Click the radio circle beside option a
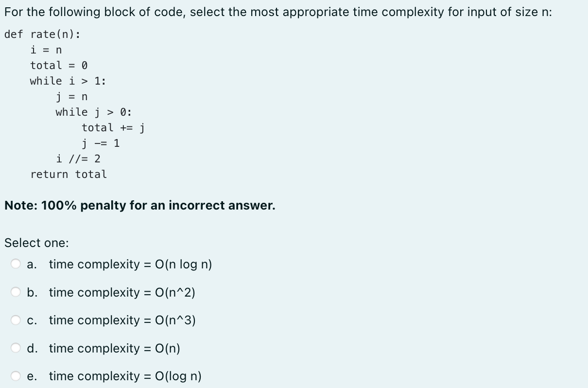The width and height of the screenshot is (588, 388). (x=16, y=263)
